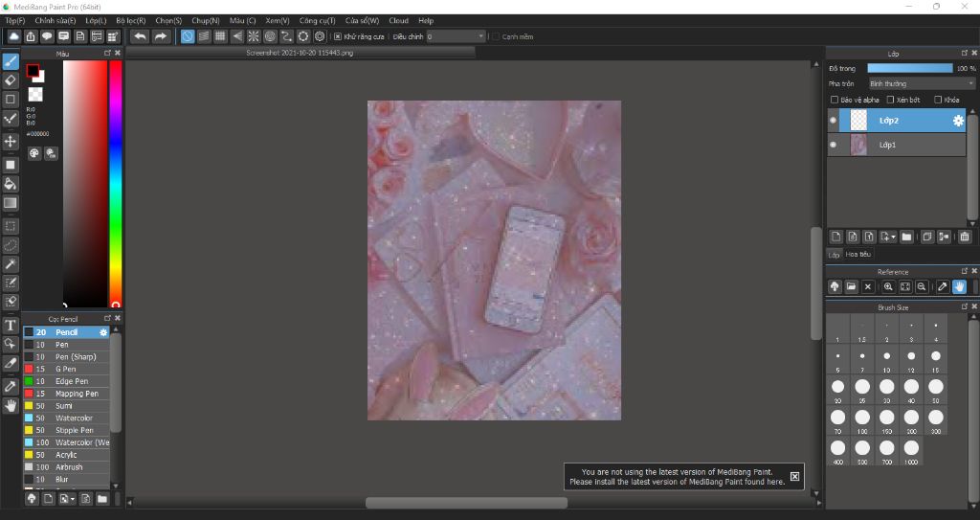Close the update notification message
Image resolution: width=980 pixels, height=520 pixels.
[794, 477]
